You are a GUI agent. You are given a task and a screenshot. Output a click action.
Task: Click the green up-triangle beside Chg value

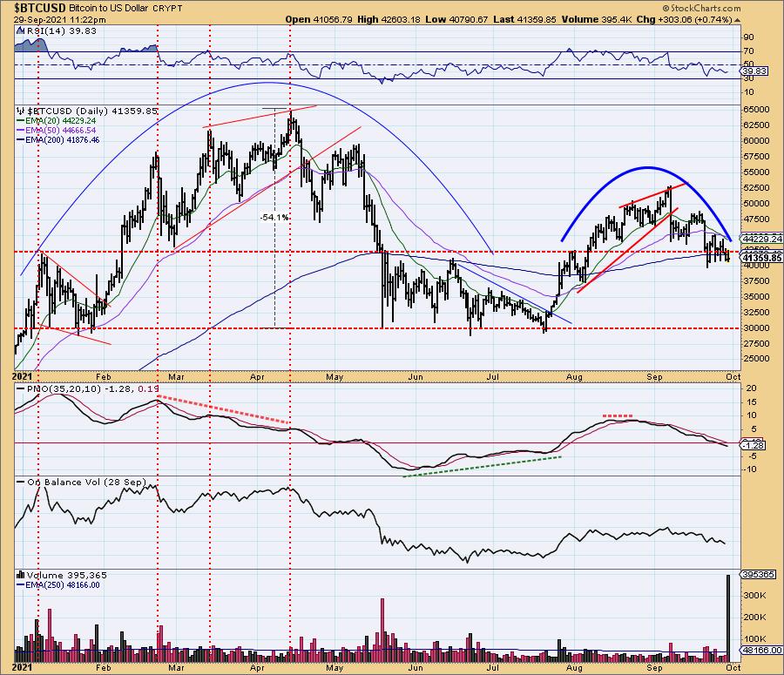737,20
